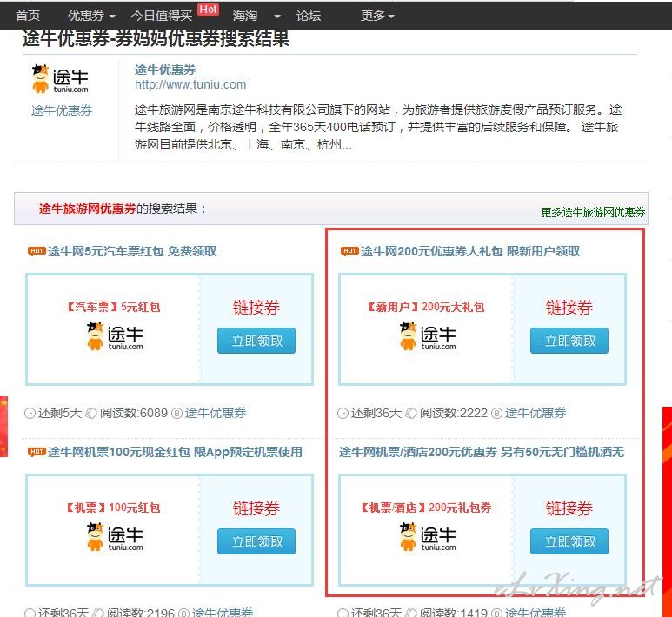Open the 途牛优惠券 heading link
672x617 pixels.
tap(165, 70)
